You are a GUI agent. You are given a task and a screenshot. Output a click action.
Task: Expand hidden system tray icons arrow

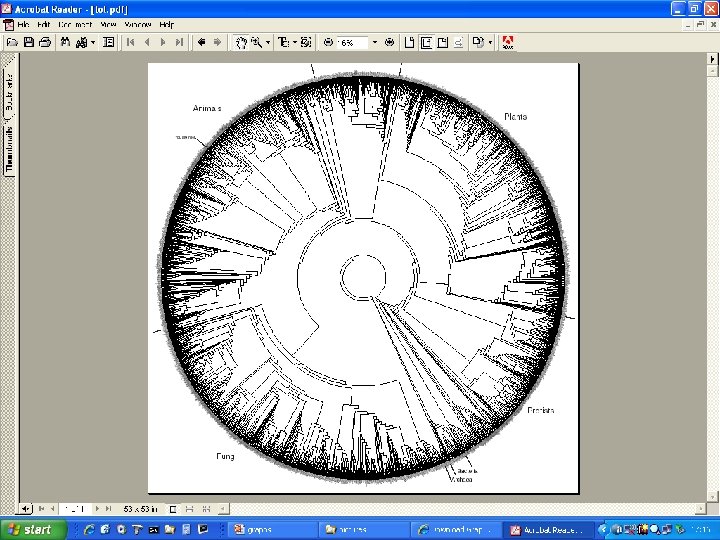[604, 529]
